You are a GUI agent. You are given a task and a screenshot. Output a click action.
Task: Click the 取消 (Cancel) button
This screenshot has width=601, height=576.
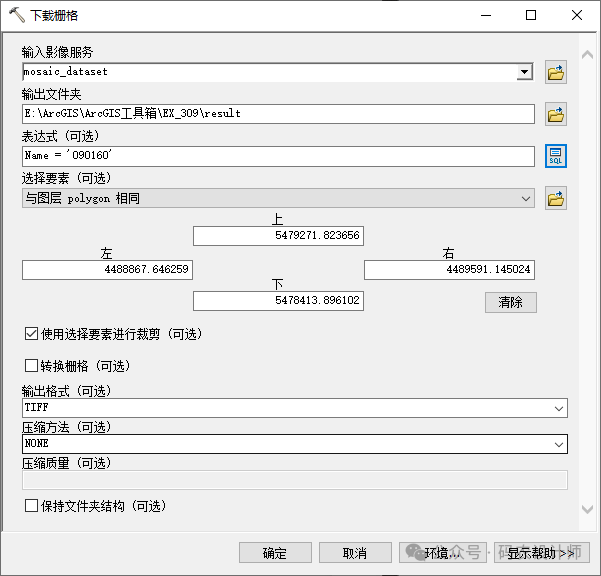pyautogui.click(x=354, y=553)
